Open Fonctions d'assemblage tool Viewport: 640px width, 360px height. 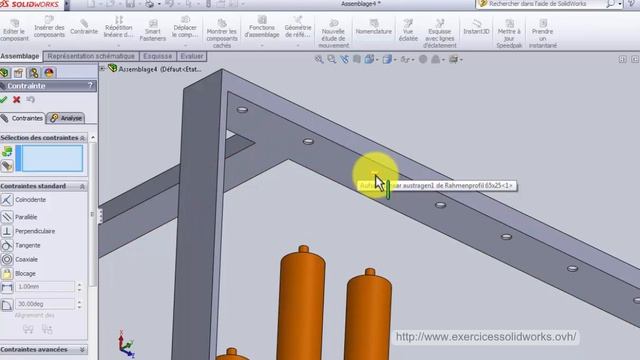[x=262, y=28]
